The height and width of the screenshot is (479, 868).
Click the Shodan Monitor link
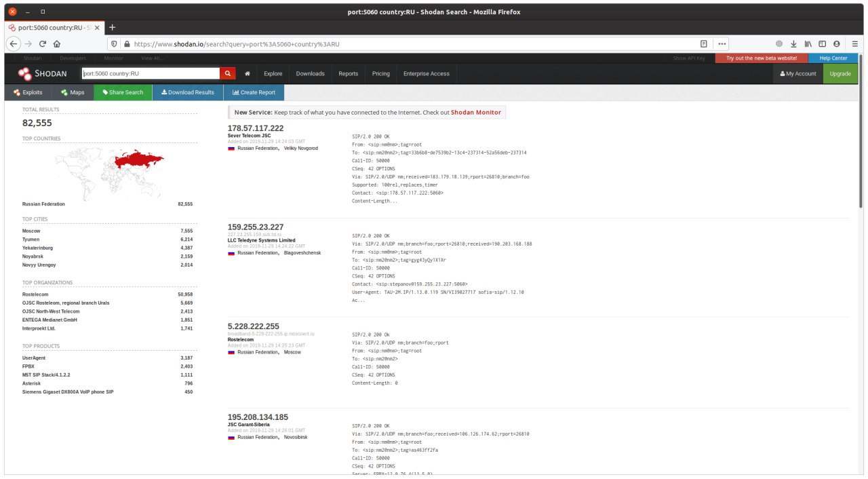476,112
